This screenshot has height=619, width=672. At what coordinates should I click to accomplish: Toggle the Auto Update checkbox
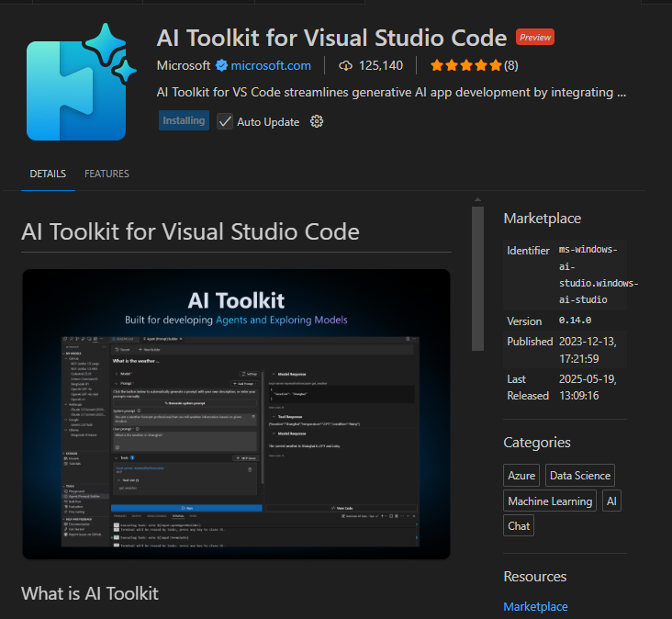click(225, 122)
